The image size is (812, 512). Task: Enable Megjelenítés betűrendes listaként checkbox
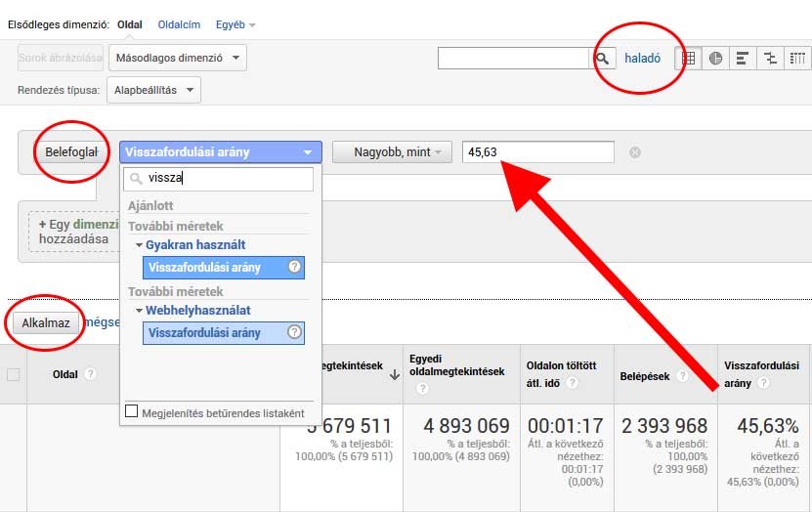[x=132, y=412]
